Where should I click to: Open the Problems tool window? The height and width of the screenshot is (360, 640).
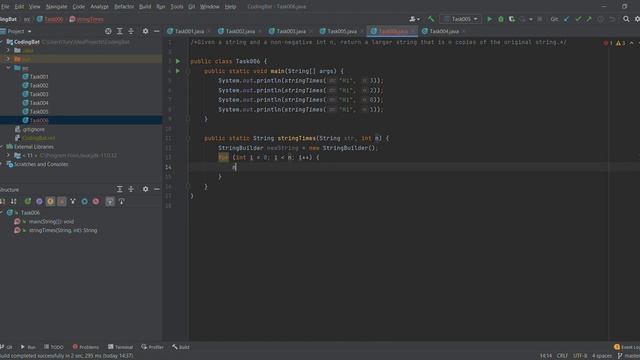(x=86, y=347)
